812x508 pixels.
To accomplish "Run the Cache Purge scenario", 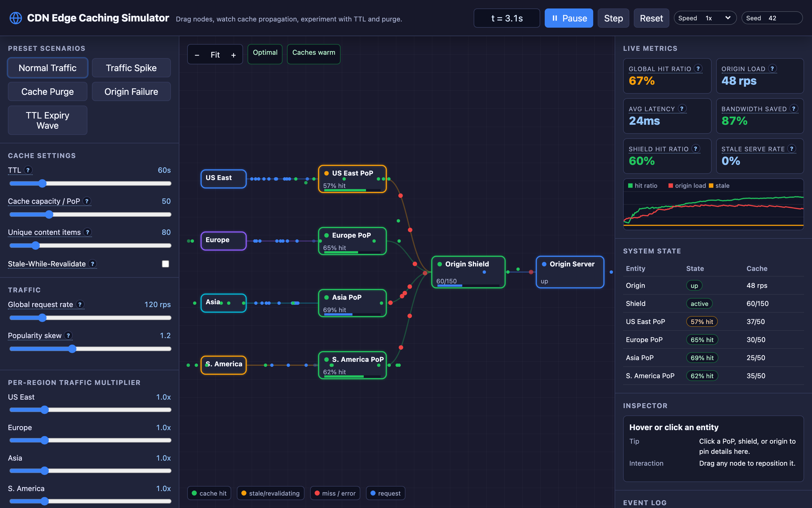I will [48, 91].
